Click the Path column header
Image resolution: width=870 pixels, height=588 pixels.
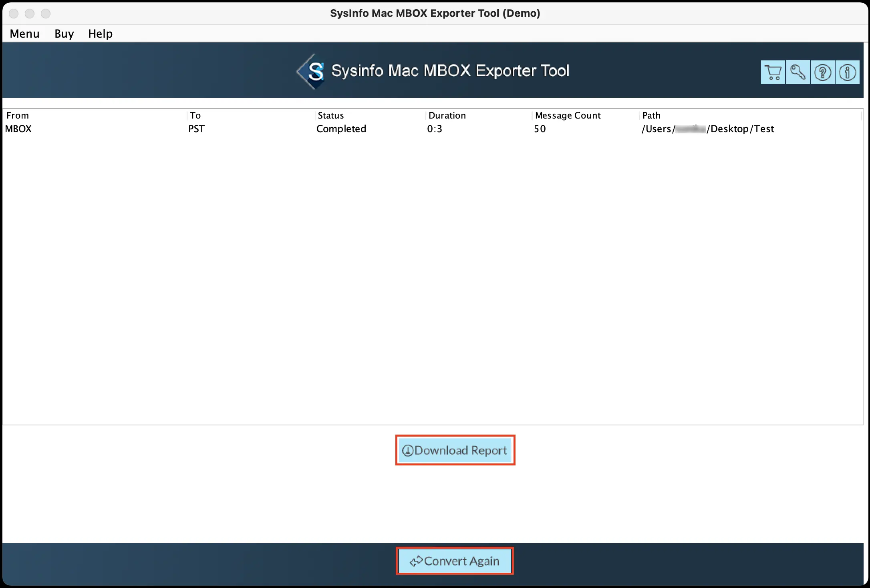[x=651, y=115]
